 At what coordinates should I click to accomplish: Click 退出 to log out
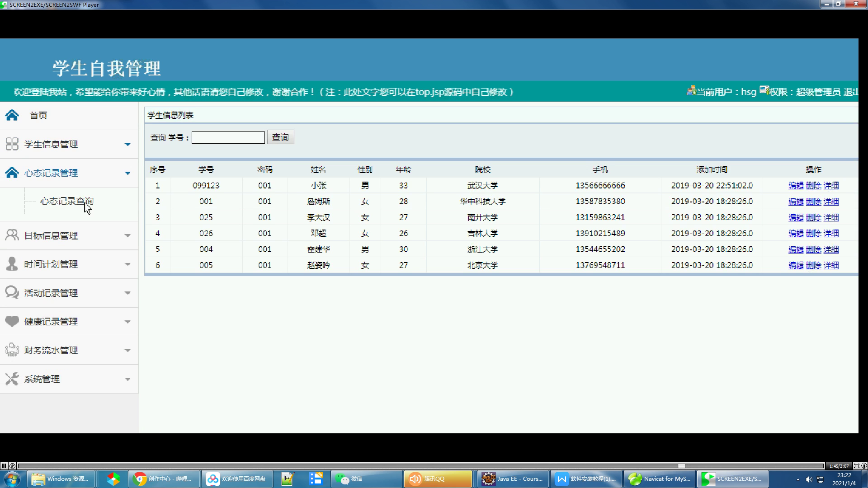(x=850, y=92)
